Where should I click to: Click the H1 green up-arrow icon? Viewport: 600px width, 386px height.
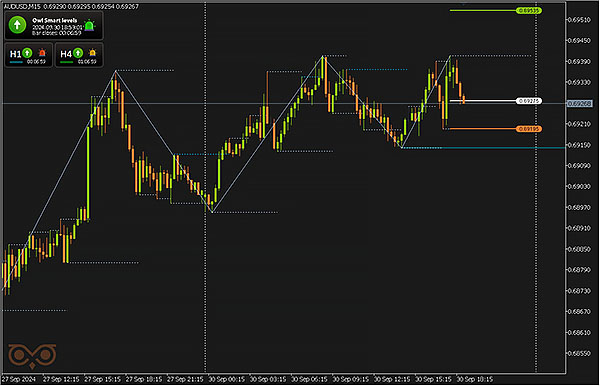(27, 53)
